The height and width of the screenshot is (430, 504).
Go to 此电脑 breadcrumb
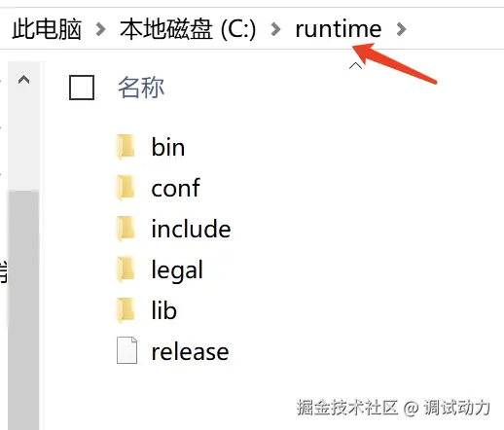point(47,29)
